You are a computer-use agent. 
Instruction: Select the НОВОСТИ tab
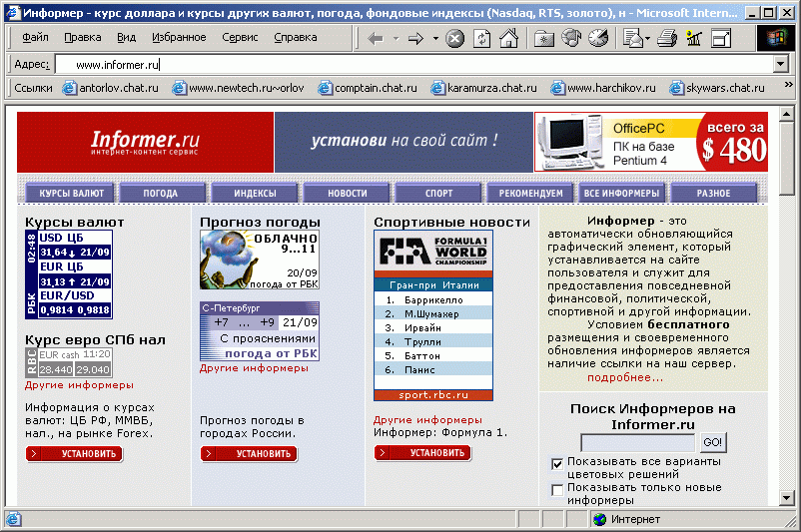click(348, 193)
